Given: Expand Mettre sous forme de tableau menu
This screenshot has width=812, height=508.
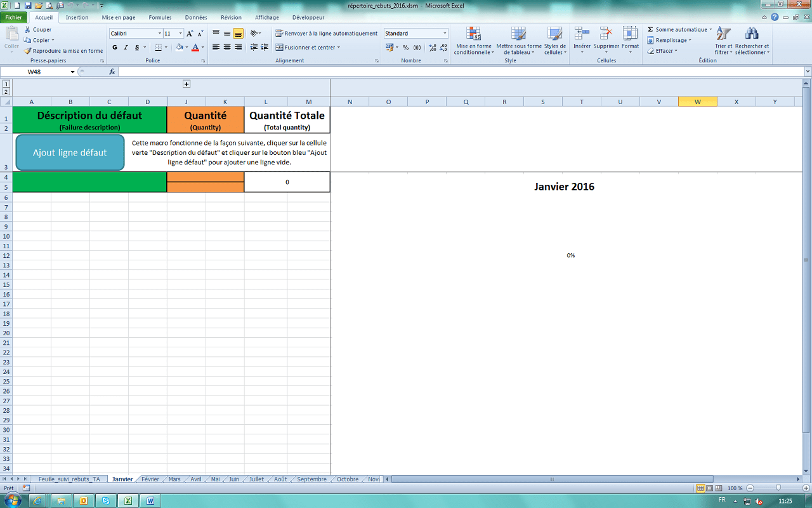Looking at the screenshot, I should [x=519, y=41].
